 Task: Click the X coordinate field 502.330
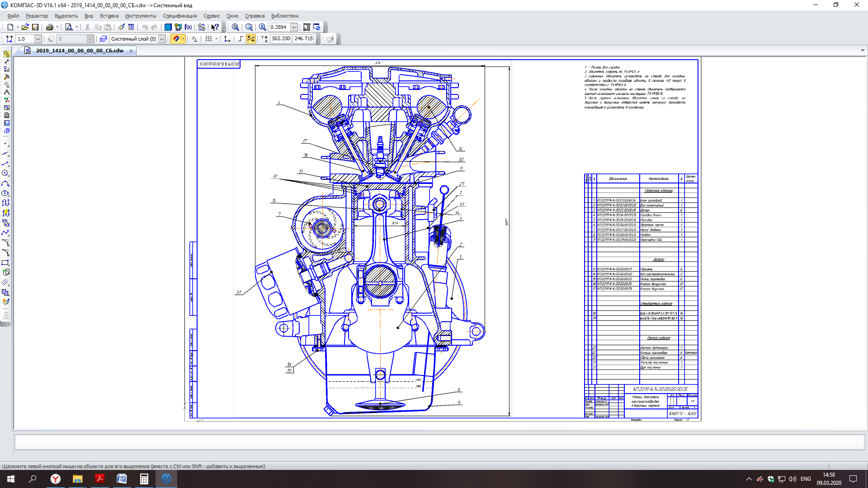[x=281, y=39]
